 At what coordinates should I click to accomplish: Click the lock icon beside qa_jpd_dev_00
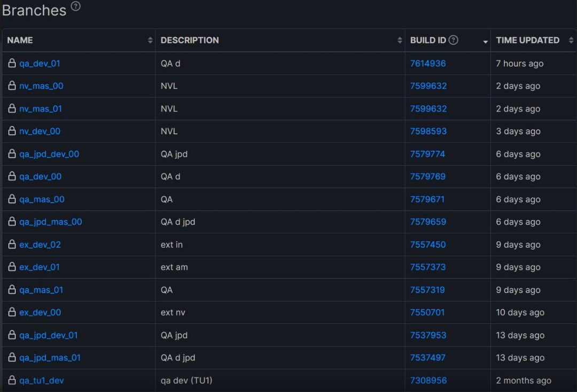coord(12,154)
